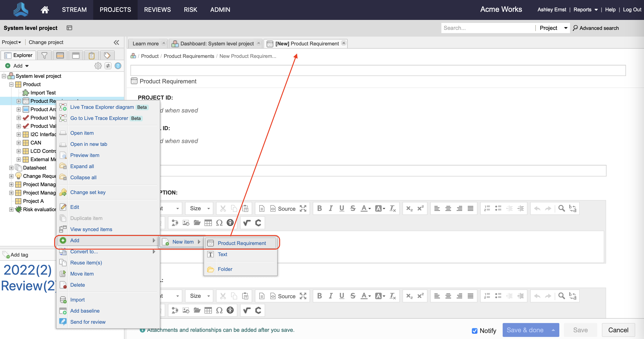Image resolution: width=644 pixels, height=339 pixels.
Task: Close the [New] Product Requirement tab
Action: [344, 43]
